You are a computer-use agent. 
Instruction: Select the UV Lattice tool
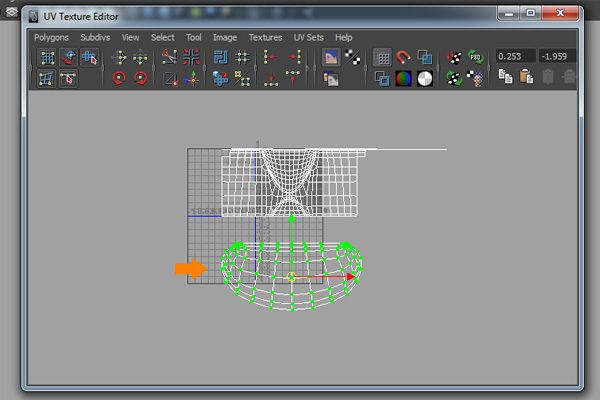click(47, 57)
